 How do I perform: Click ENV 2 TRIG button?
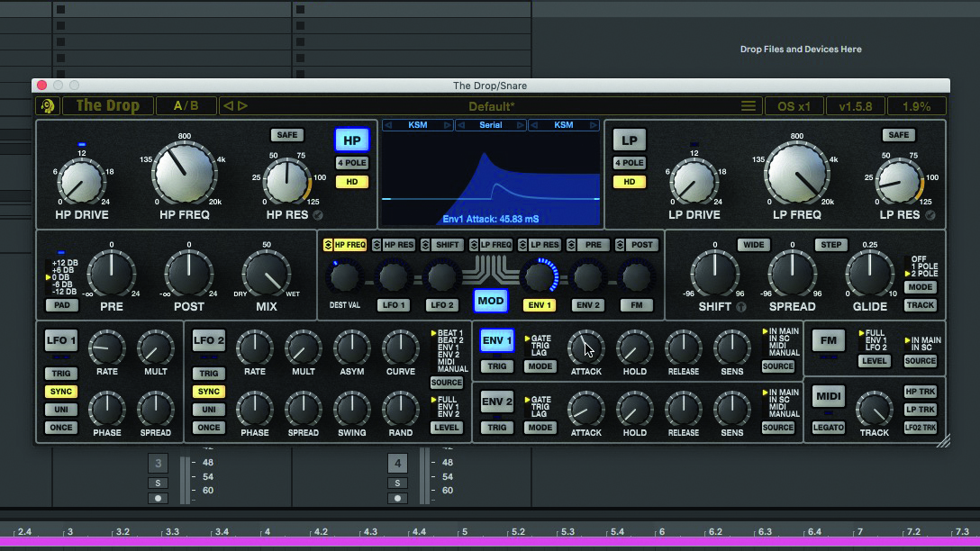[x=497, y=428]
